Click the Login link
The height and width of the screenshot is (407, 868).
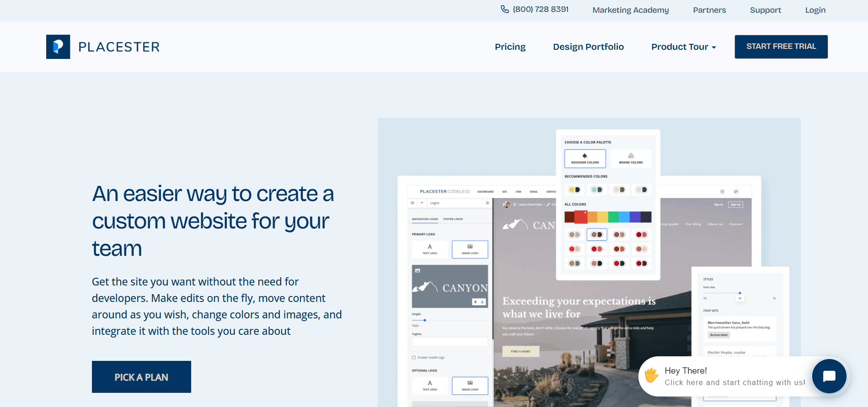tap(815, 10)
